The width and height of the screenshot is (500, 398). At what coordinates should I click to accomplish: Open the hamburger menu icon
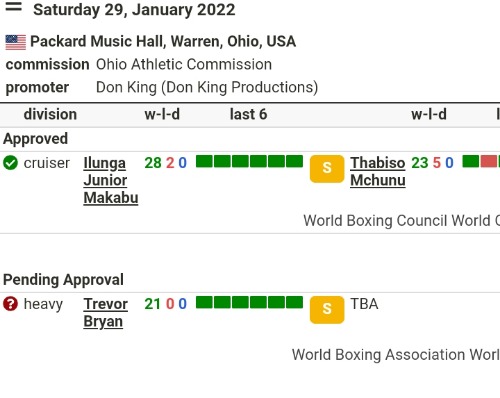point(14,6)
